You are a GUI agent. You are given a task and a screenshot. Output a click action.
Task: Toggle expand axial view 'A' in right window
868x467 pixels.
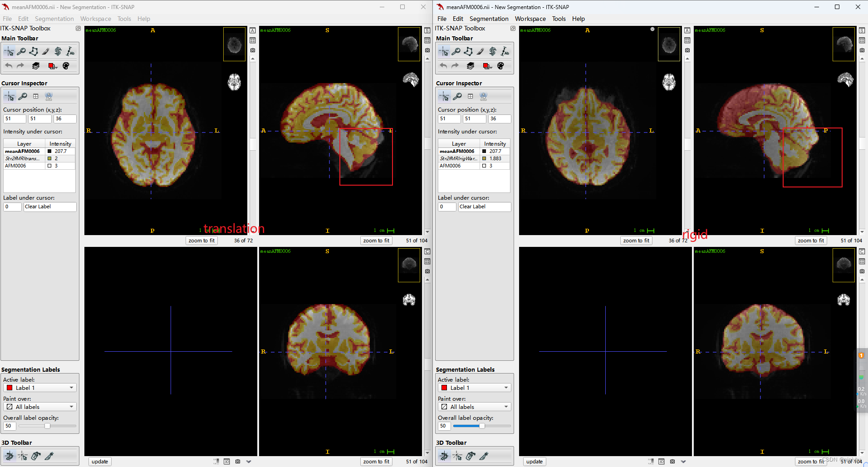coord(687,30)
